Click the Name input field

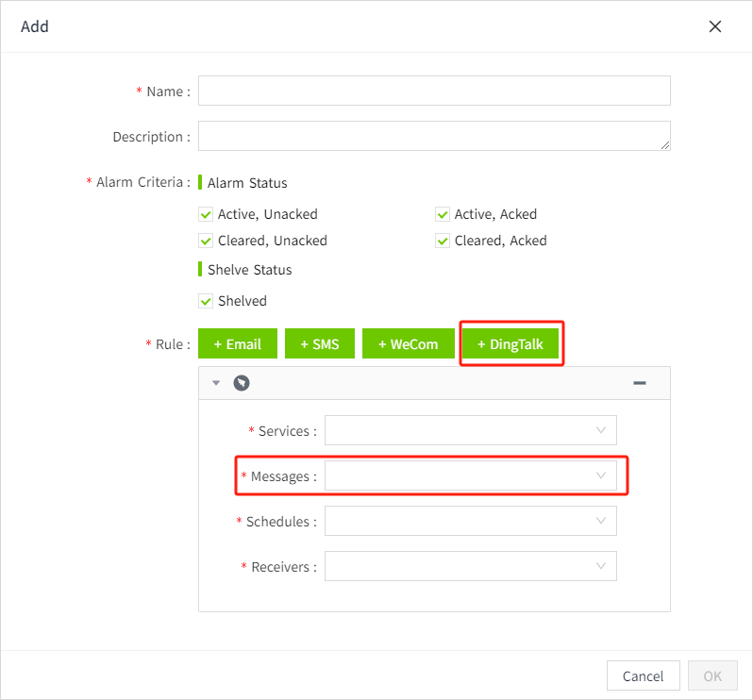point(434,92)
